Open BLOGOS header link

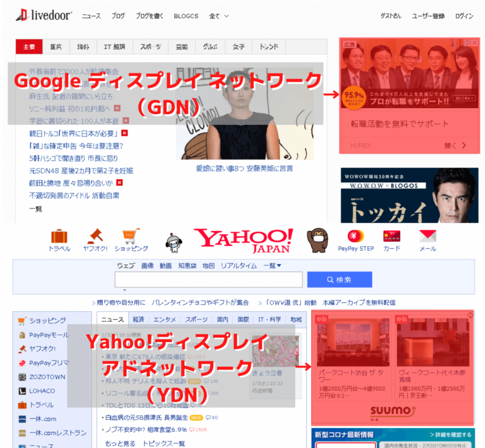pos(186,16)
